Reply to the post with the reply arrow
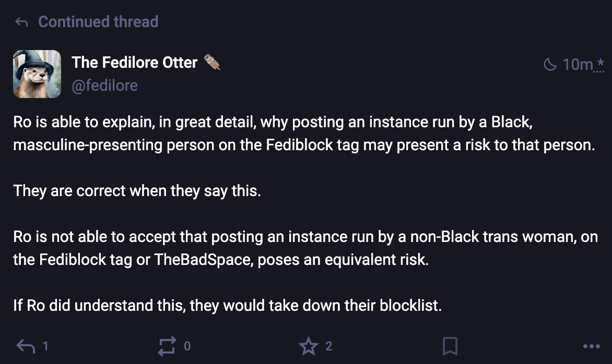The image size is (612, 364). point(26,346)
